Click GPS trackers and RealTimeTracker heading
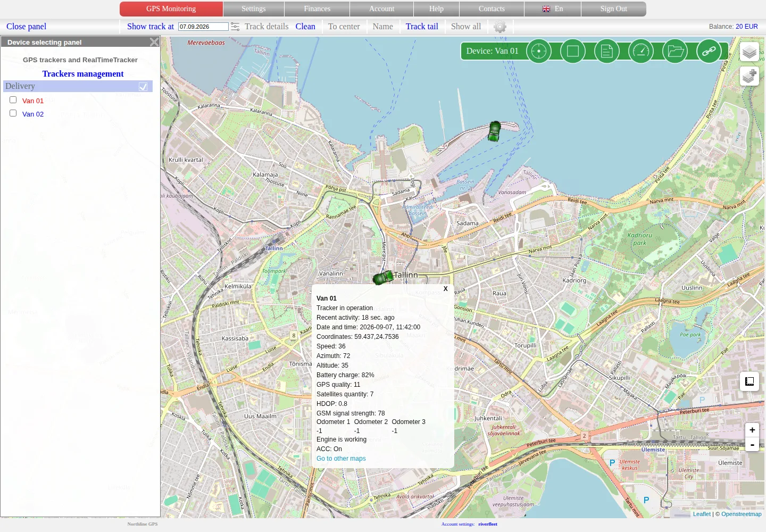766x532 pixels. (80, 60)
